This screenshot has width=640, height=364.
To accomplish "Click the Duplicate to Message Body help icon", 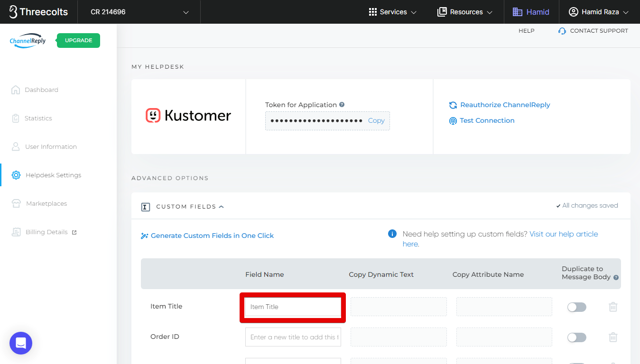I will coord(616,278).
